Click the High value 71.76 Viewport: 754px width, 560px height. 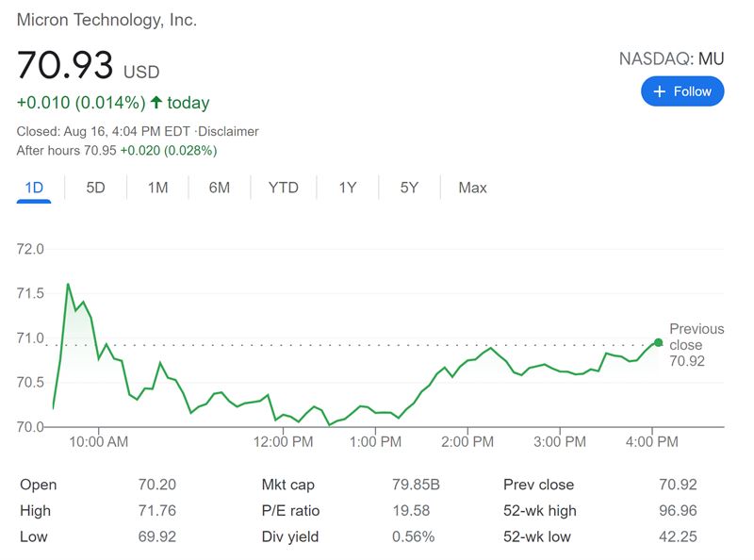[157, 510]
